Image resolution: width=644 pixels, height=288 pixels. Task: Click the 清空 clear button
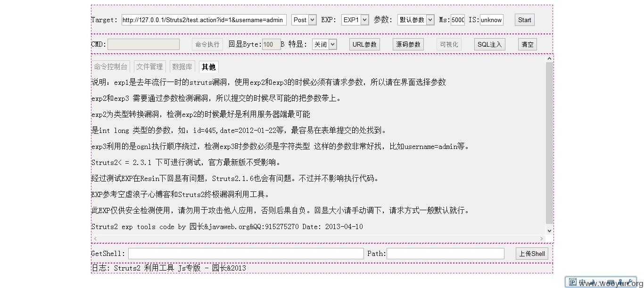[528, 44]
